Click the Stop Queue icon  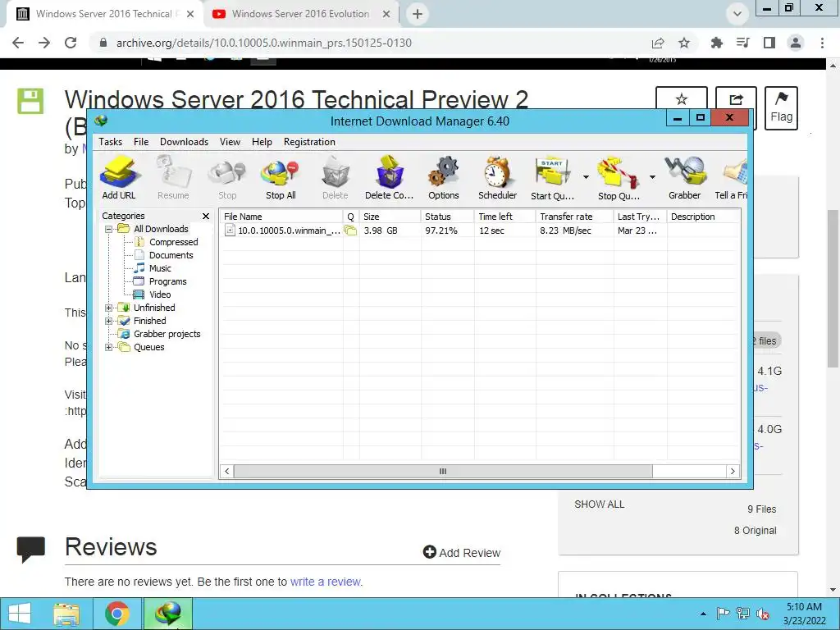619,178
